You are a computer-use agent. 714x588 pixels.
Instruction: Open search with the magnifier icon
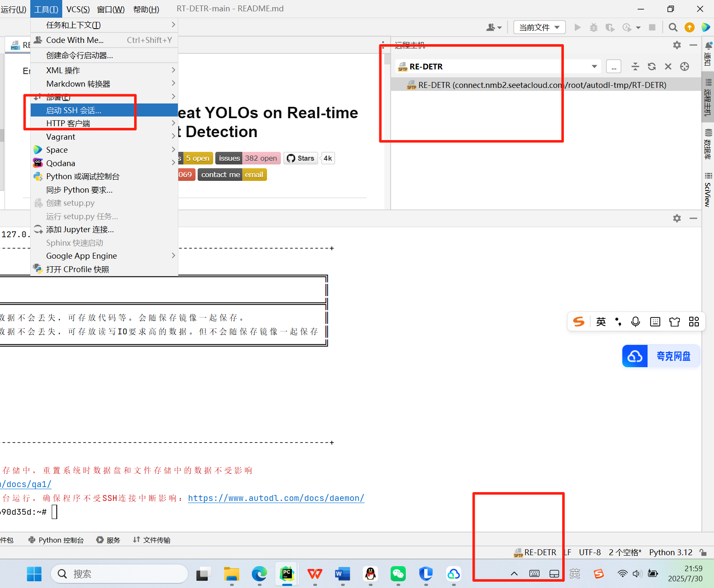click(x=673, y=27)
